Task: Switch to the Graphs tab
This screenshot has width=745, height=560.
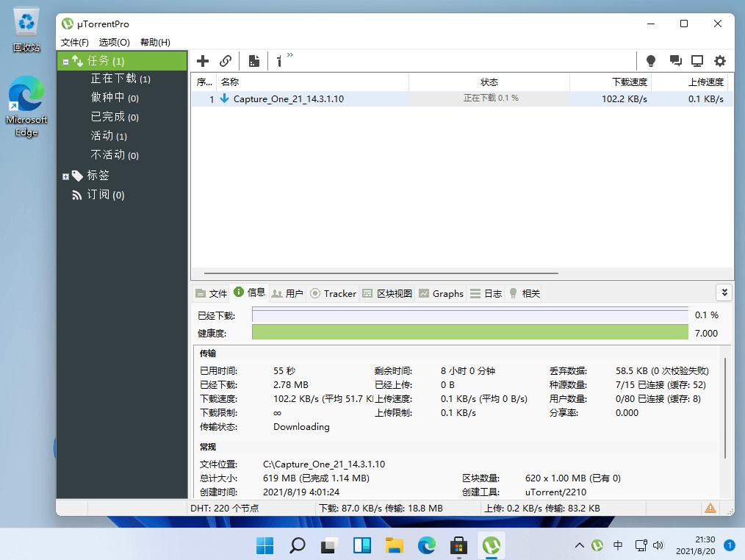Action: 441,293
